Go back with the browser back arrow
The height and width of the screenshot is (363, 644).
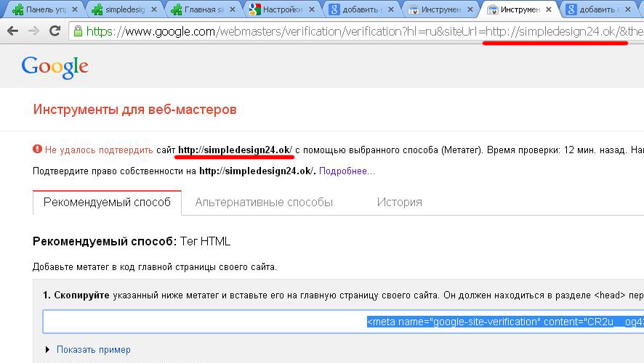pos(13,30)
